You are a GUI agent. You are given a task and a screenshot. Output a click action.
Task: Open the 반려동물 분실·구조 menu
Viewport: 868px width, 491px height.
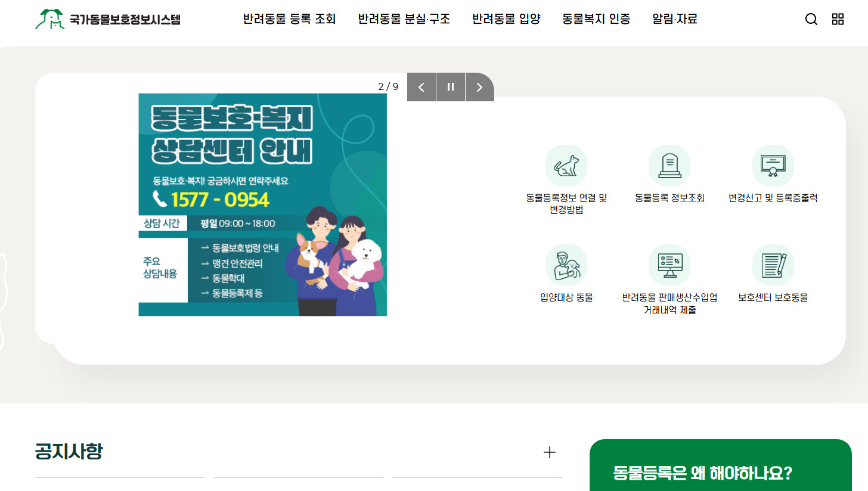(x=404, y=19)
